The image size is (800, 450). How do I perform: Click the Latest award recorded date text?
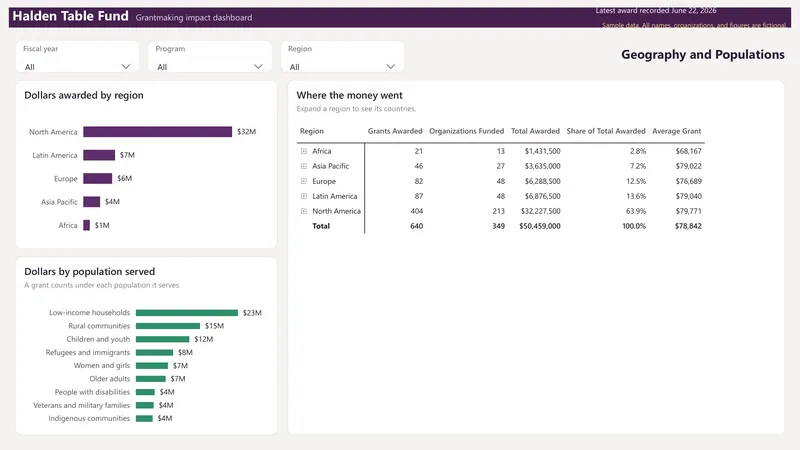[656, 11]
